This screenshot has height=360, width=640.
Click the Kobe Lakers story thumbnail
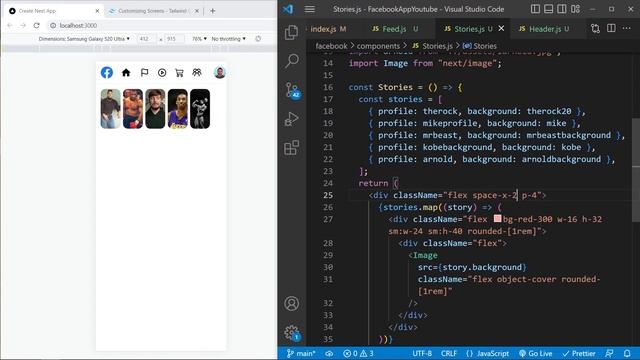click(178, 109)
